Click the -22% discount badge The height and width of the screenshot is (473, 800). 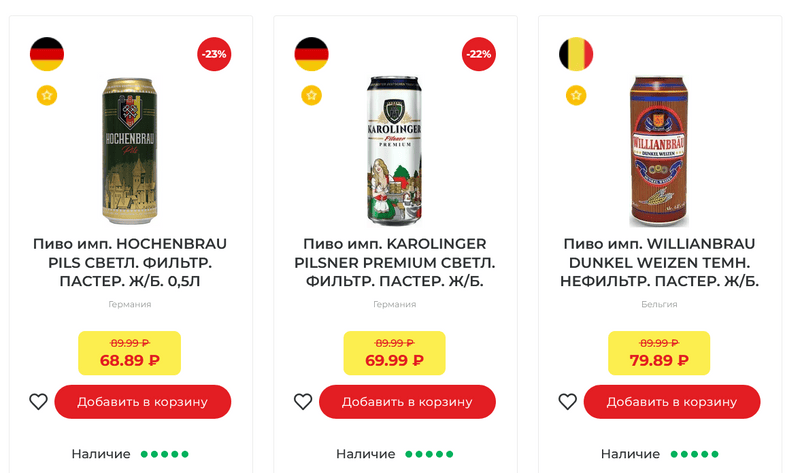[x=479, y=54]
